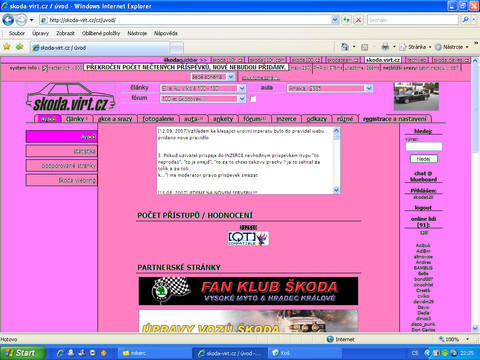Switch to the auta site tab
Image resolution: width=480 pixels, height=360 pixels.
pos(193,119)
